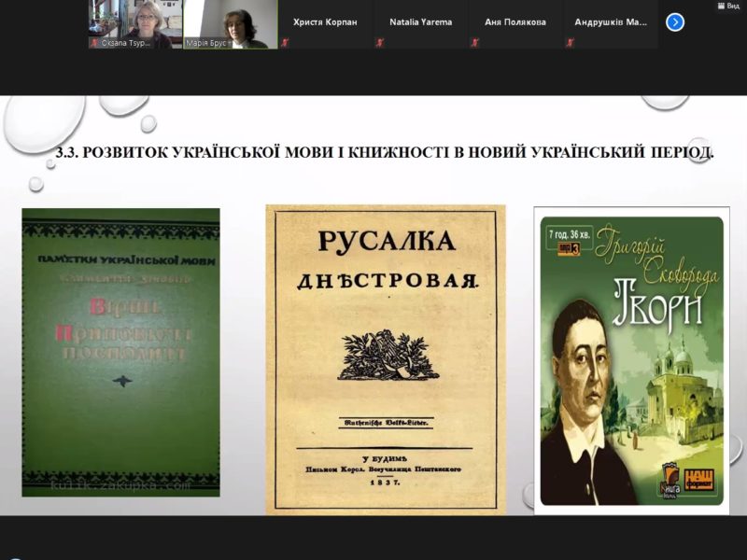
Task: Select Natalia Yarema participant name
Action: pyautogui.click(x=421, y=21)
